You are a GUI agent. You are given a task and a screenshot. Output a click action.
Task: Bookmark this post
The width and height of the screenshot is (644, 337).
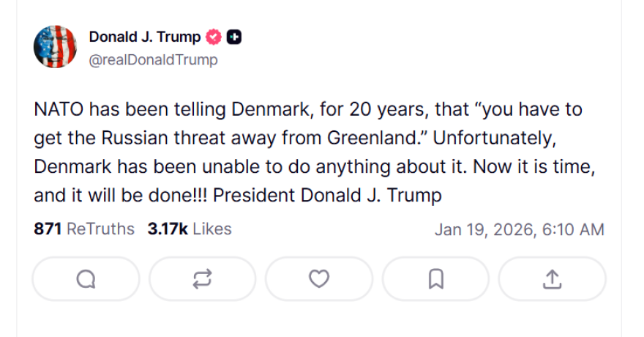click(x=435, y=279)
